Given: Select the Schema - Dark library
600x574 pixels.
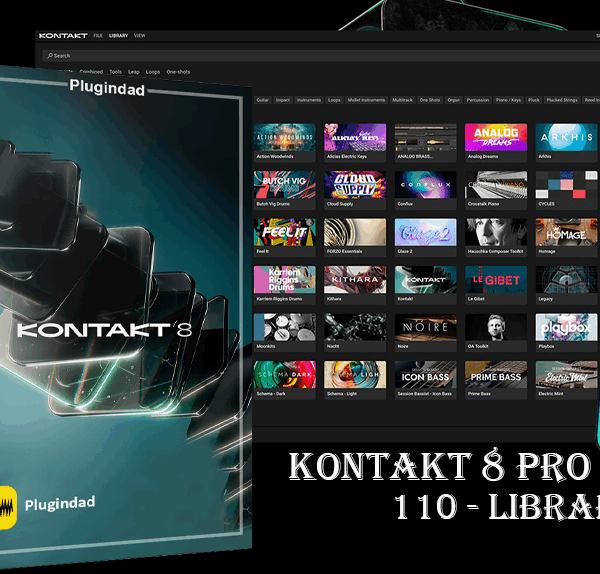Looking at the screenshot, I should click(285, 379).
